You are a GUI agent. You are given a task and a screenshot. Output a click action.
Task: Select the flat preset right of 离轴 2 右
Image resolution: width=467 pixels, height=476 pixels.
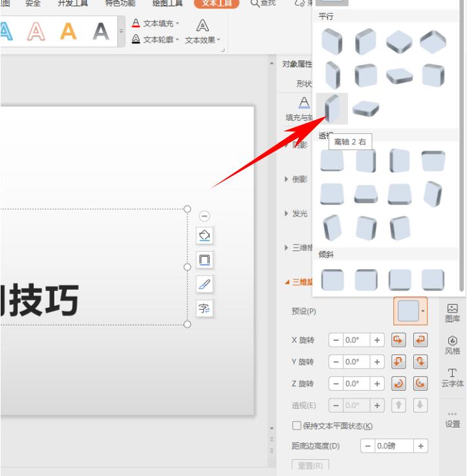pyautogui.click(x=365, y=109)
